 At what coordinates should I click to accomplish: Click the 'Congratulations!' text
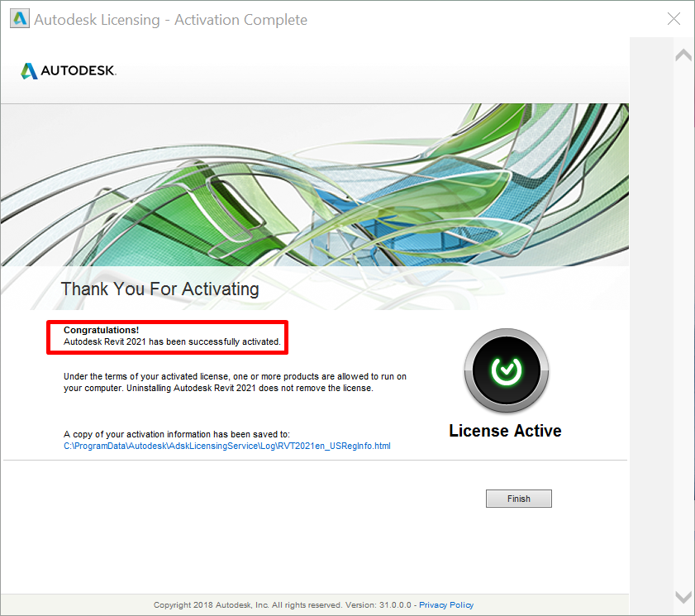pos(101,330)
